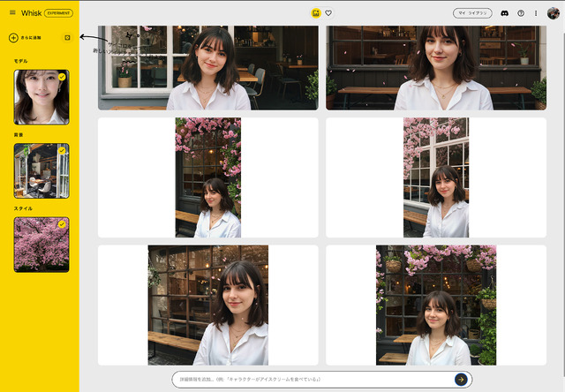Screen dimensions: 565x392
Task: Click the yellow images view icon
Action: point(316,13)
